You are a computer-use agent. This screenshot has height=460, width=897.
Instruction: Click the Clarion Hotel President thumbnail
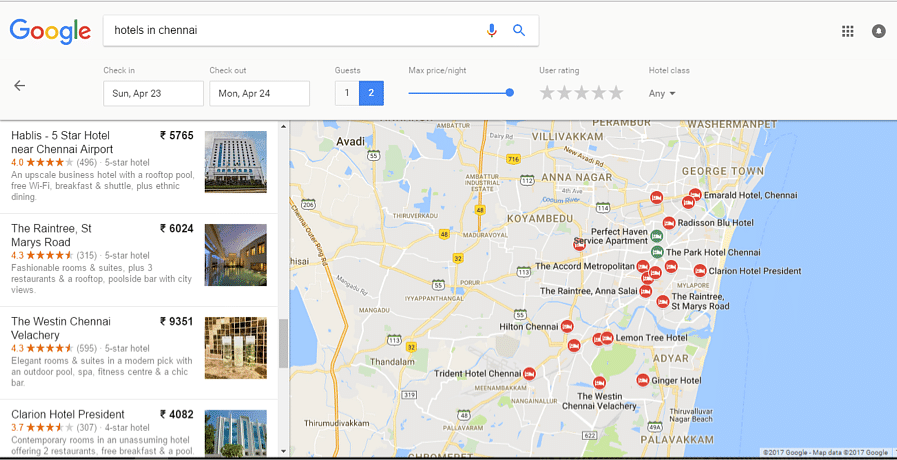pyautogui.click(x=236, y=433)
